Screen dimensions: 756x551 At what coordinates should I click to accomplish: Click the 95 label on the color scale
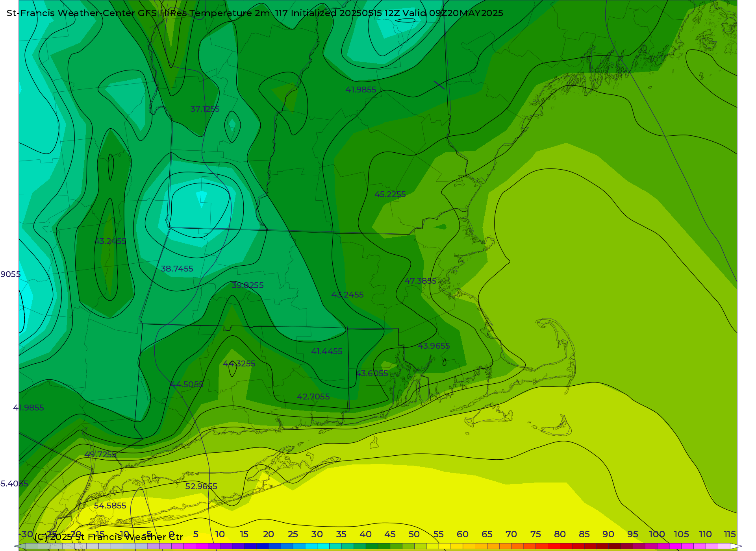633,534
